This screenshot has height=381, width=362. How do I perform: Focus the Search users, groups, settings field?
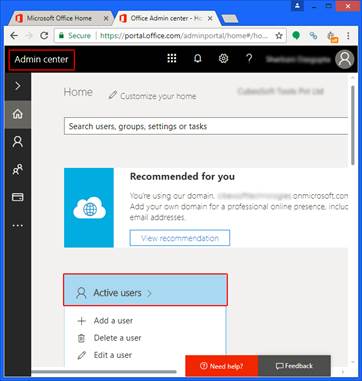[206, 126]
